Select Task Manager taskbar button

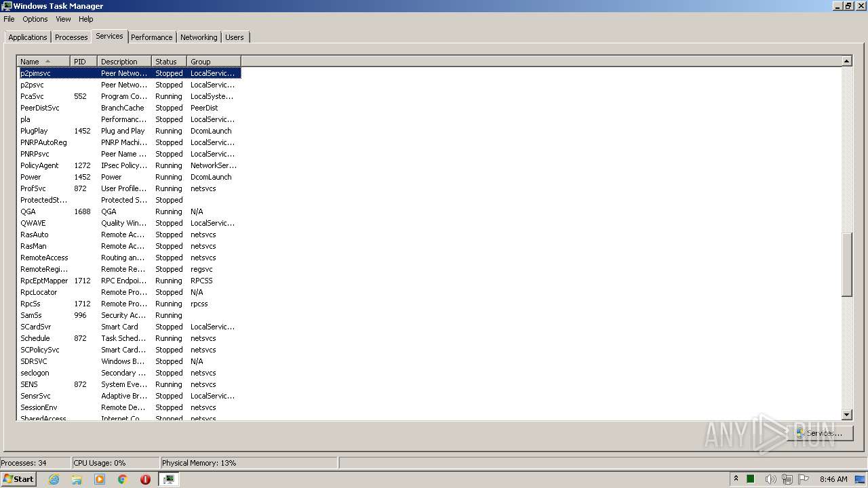tap(168, 479)
